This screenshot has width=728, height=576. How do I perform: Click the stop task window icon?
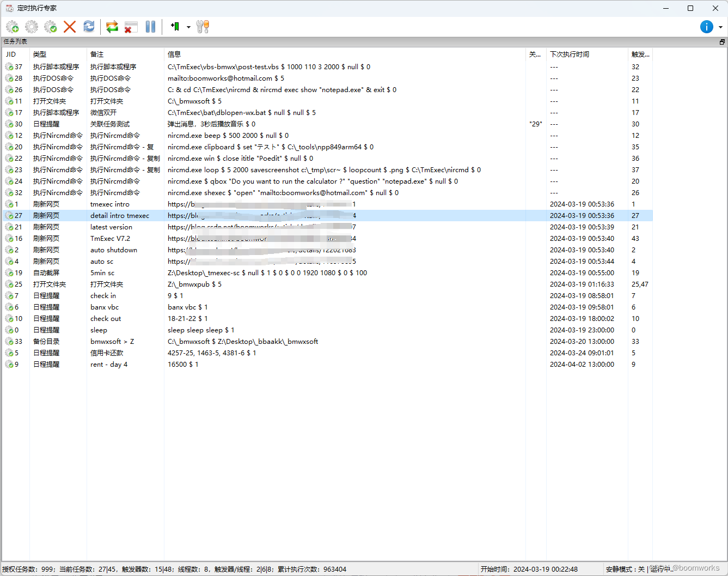131,26
